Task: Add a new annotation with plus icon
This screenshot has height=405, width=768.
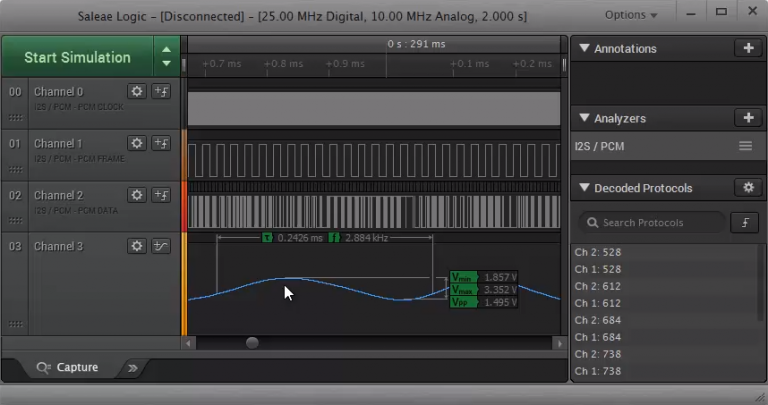Action: coord(747,48)
